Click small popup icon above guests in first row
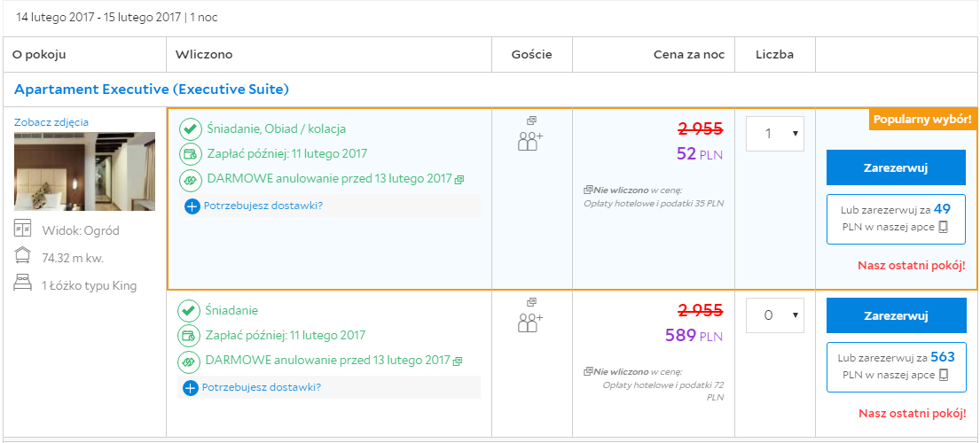980x443 pixels. tap(531, 120)
